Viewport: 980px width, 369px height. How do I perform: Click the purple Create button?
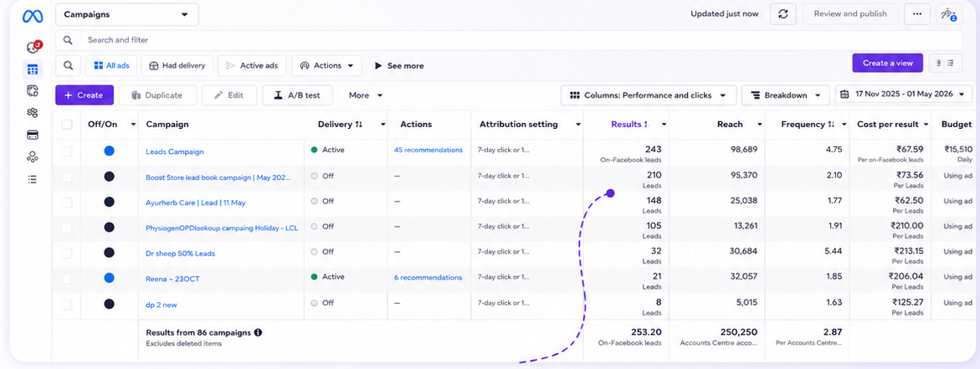[x=85, y=95]
